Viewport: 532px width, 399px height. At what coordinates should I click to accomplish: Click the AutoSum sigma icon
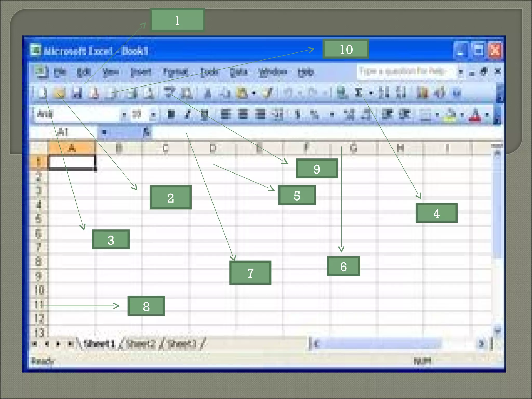click(x=359, y=92)
